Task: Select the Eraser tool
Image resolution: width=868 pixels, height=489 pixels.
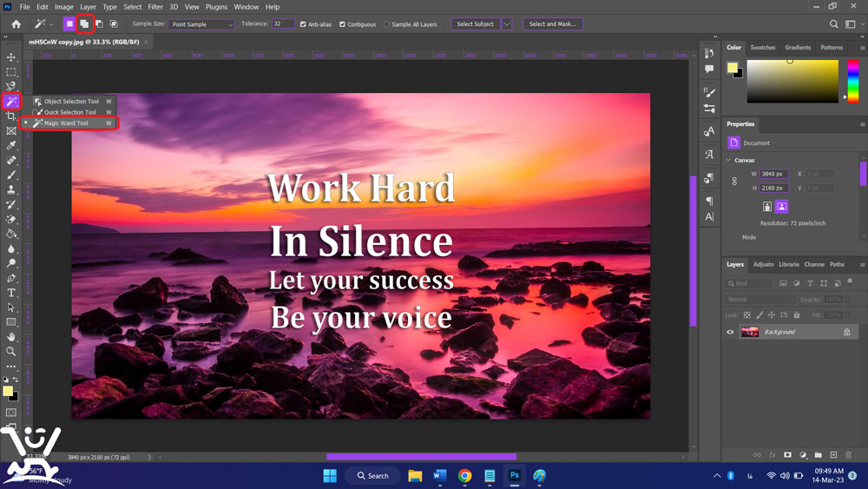Action: coord(11,219)
